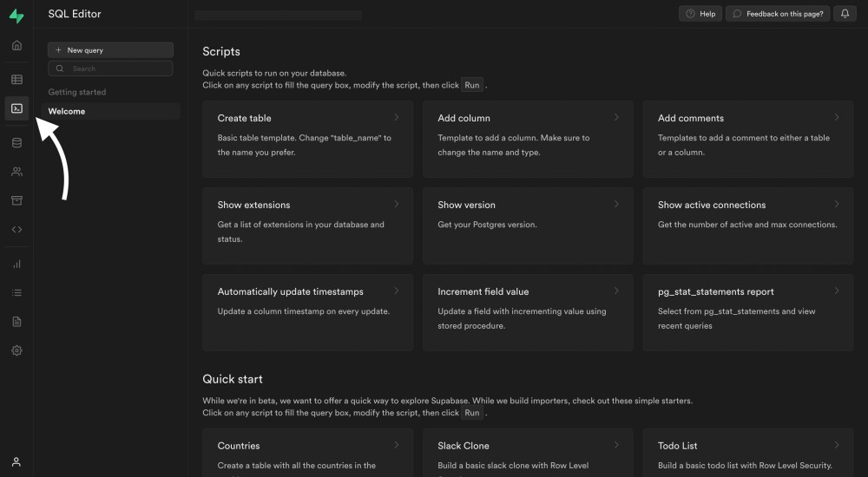This screenshot has height=477, width=868.
Task: Open the Increment field value script card
Action: click(528, 312)
